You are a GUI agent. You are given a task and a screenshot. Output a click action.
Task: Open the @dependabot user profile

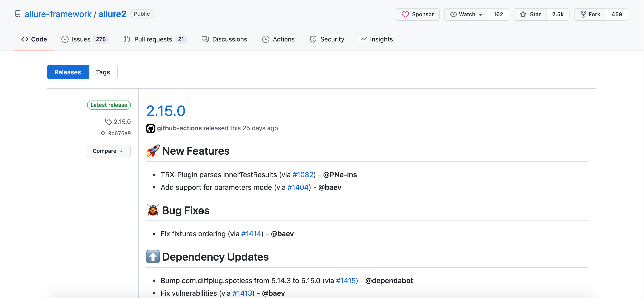389,280
